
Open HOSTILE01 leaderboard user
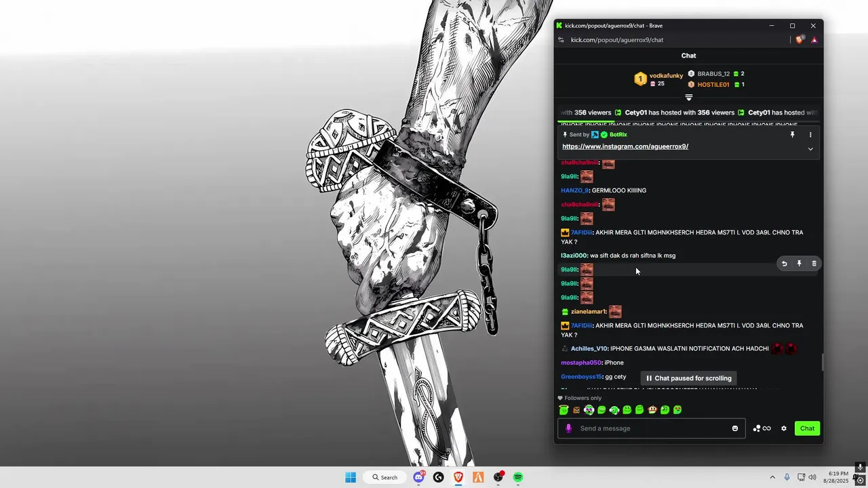point(713,85)
